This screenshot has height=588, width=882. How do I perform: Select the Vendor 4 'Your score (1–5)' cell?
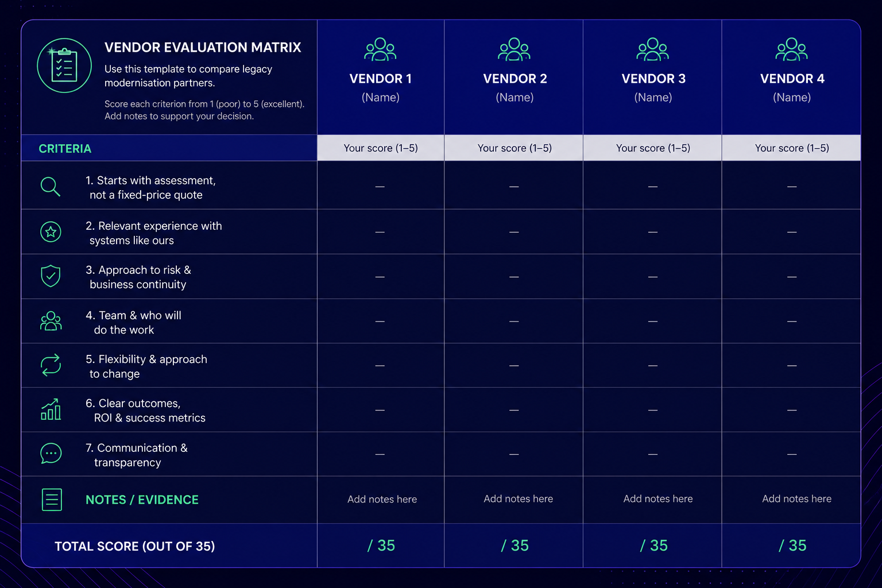click(791, 148)
